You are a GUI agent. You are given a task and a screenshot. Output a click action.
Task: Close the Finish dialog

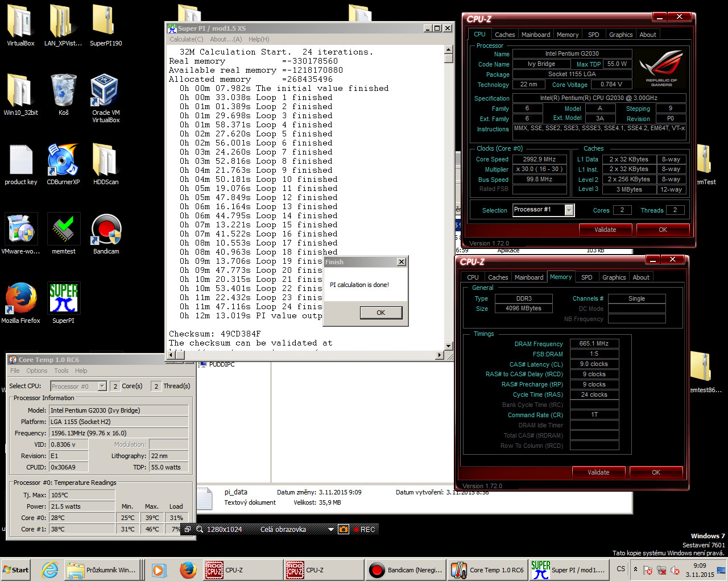[x=402, y=262]
